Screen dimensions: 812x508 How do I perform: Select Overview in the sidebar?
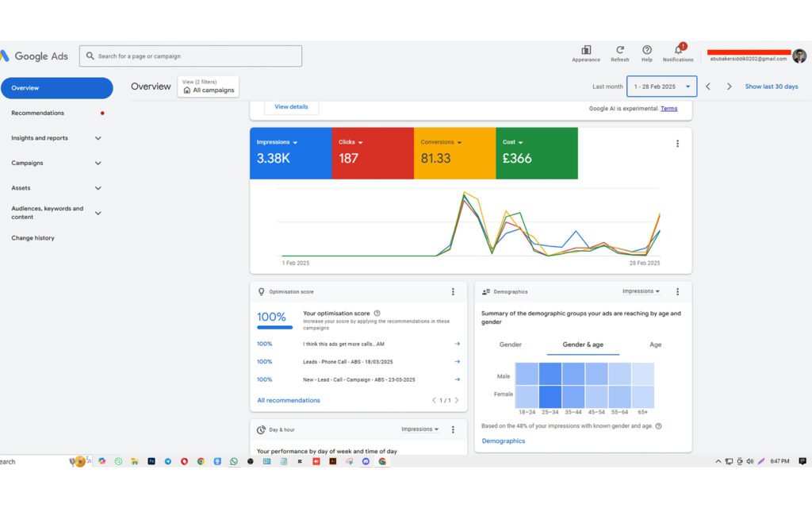[x=56, y=88]
